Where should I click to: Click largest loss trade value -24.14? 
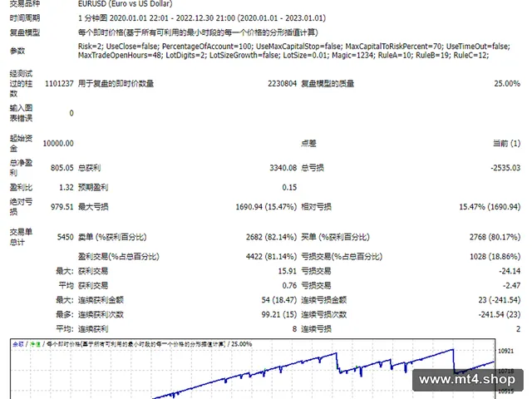(510, 271)
